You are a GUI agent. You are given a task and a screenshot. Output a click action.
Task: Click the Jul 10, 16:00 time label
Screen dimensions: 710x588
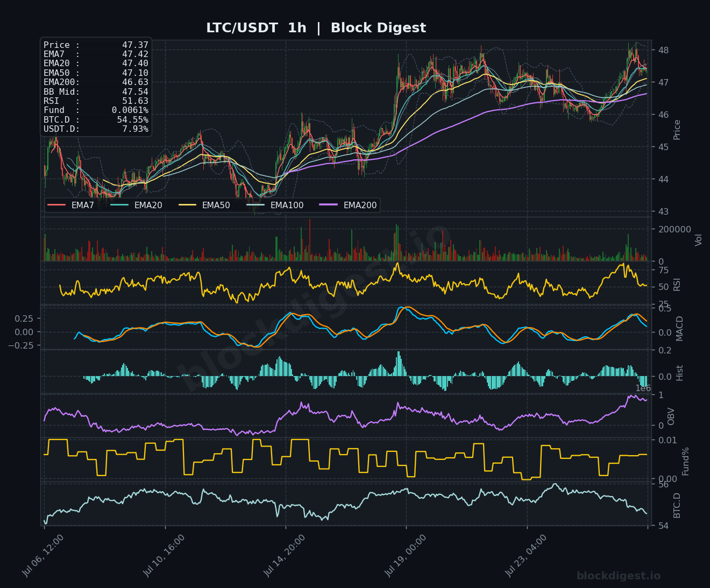point(164,555)
